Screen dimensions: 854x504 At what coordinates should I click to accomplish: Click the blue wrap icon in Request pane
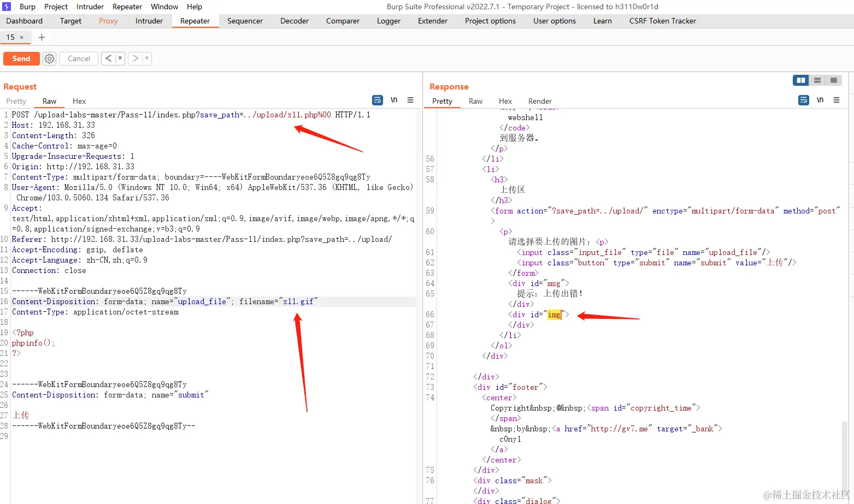(x=378, y=100)
